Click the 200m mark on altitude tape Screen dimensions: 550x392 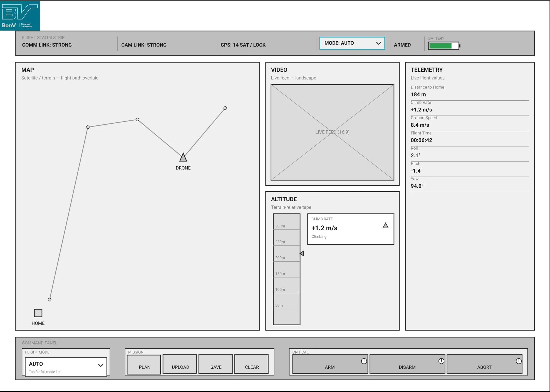280,258
